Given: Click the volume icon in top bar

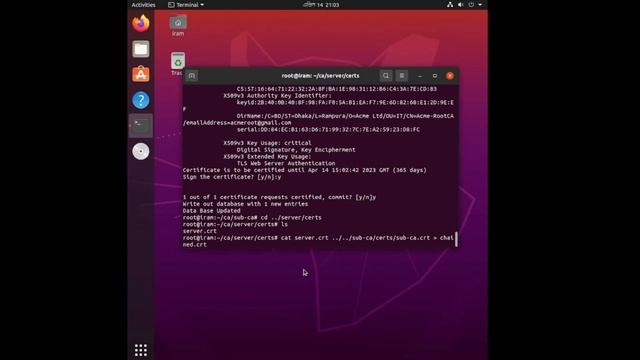Looking at the screenshot, I should coord(460,5).
